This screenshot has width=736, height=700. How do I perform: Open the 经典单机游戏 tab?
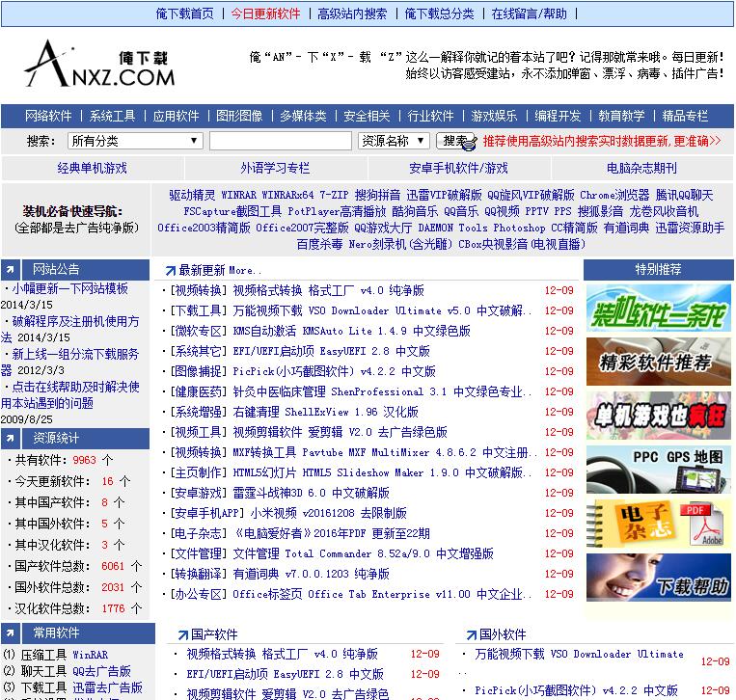[x=92, y=168]
